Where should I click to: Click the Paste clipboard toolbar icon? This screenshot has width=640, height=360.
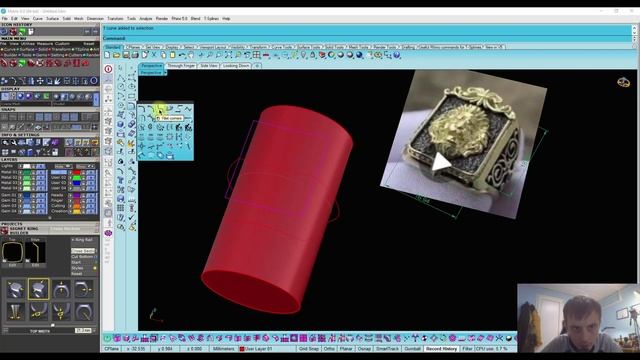click(173, 55)
